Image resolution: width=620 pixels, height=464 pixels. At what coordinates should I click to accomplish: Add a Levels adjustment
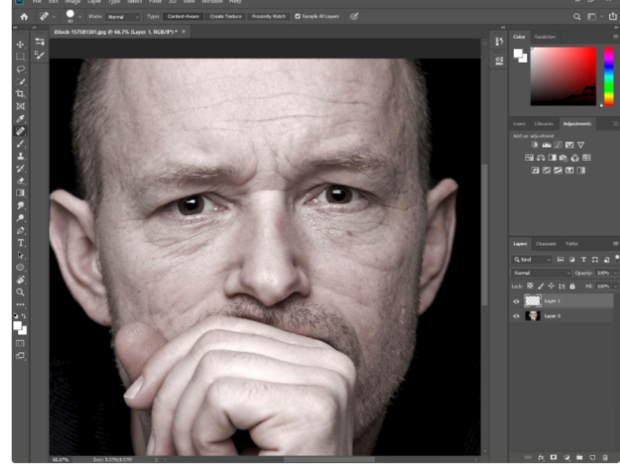click(546, 145)
